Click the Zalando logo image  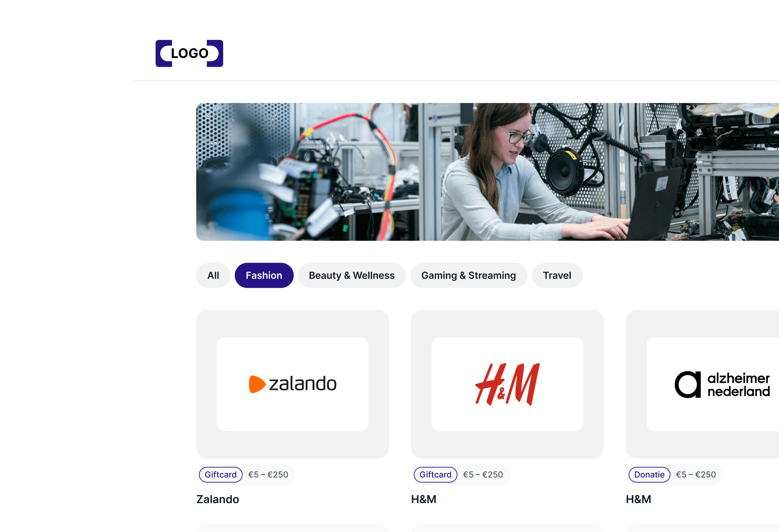(x=292, y=384)
